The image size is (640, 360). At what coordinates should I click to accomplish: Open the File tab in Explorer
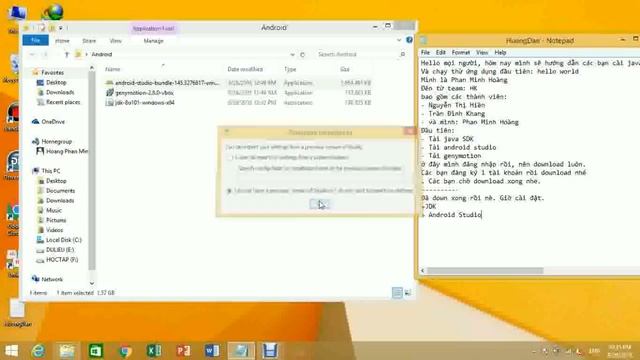[36, 40]
